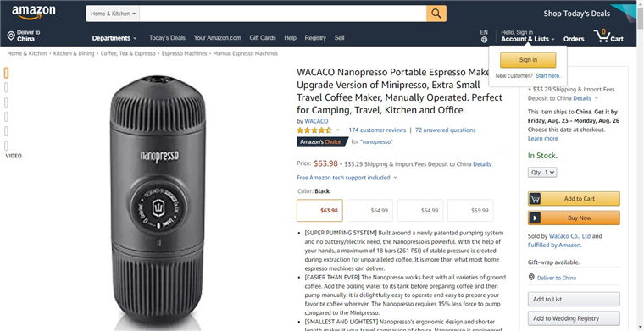644x331 pixels.
Task: Open the shopping cart icon
Action: [x=602, y=36]
